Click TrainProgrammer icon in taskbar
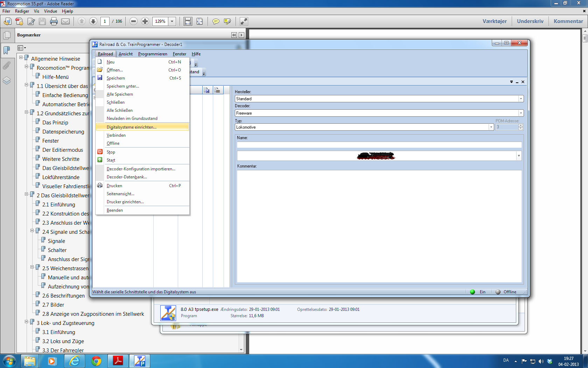The height and width of the screenshot is (368, 588). [x=140, y=361]
